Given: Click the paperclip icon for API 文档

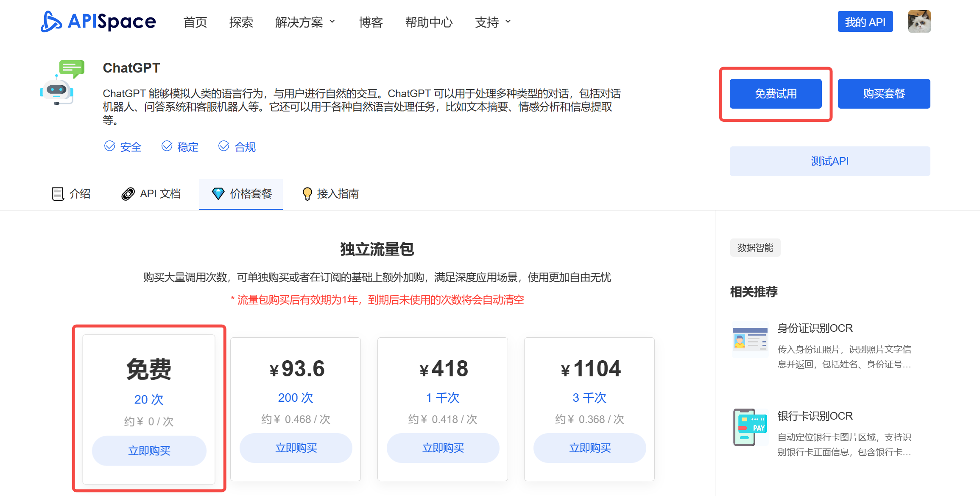Looking at the screenshot, I should click(x=128, y=194).
